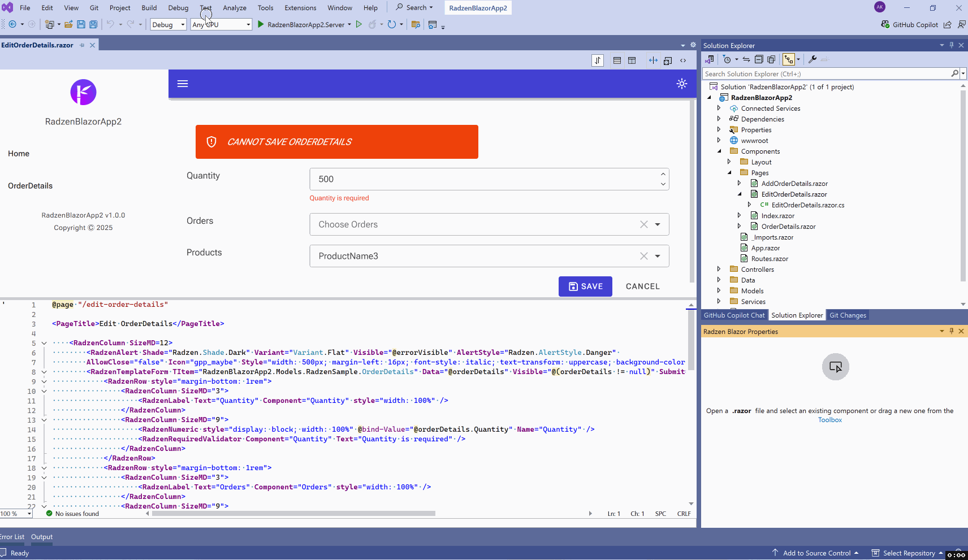Open the Products dropdown arrow
The height and width of the screenshot is (560, 968).
[658, 256]
